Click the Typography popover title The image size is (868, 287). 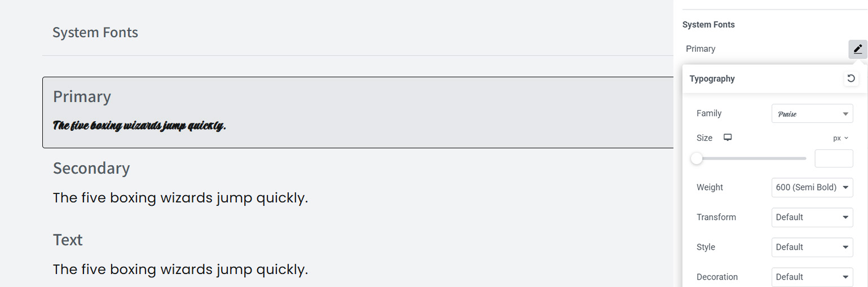[712, 78]
